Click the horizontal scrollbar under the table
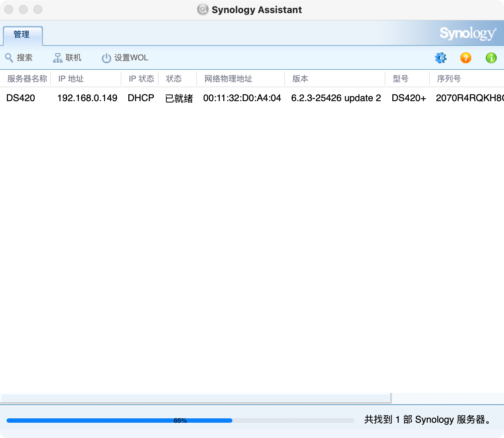 point(196,398)
